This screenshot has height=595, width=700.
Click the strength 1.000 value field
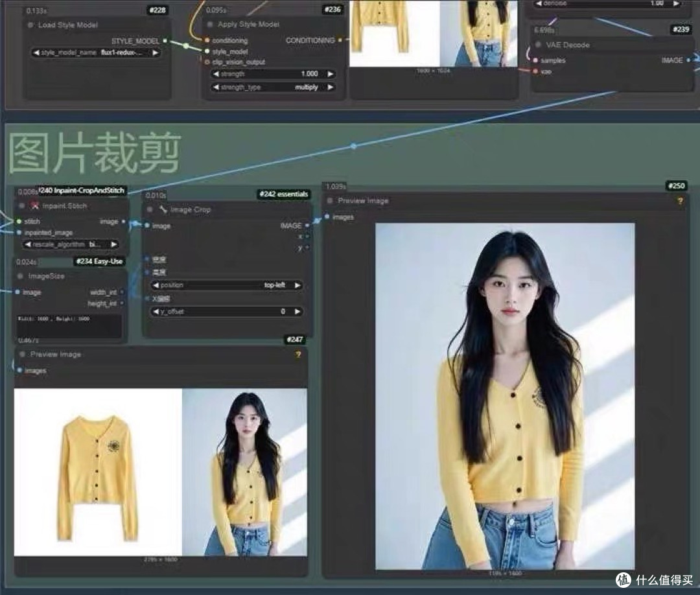(274, 74)
